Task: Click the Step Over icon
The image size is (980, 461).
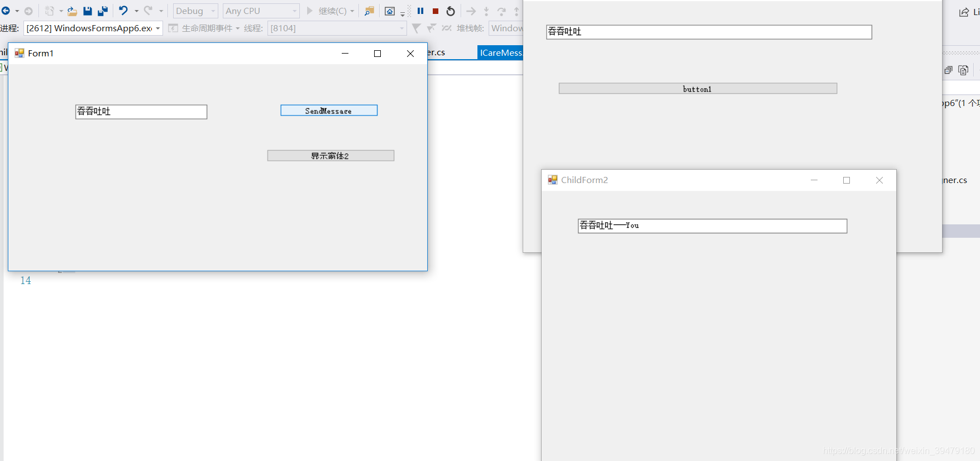Action: [x=501, y=11]
